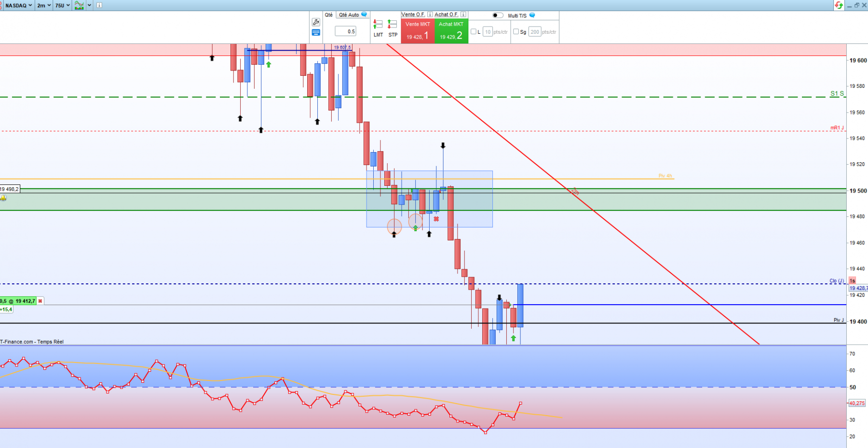The image size is (868, 448).
Task: Click the S1 S support line label
Action: (837, 94)
